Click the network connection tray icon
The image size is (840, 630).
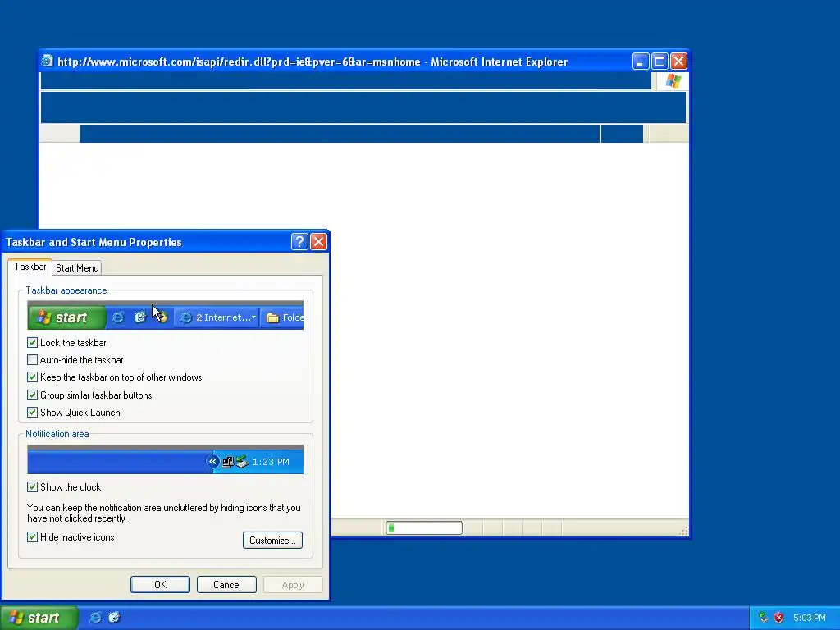(x=763, y=618)
